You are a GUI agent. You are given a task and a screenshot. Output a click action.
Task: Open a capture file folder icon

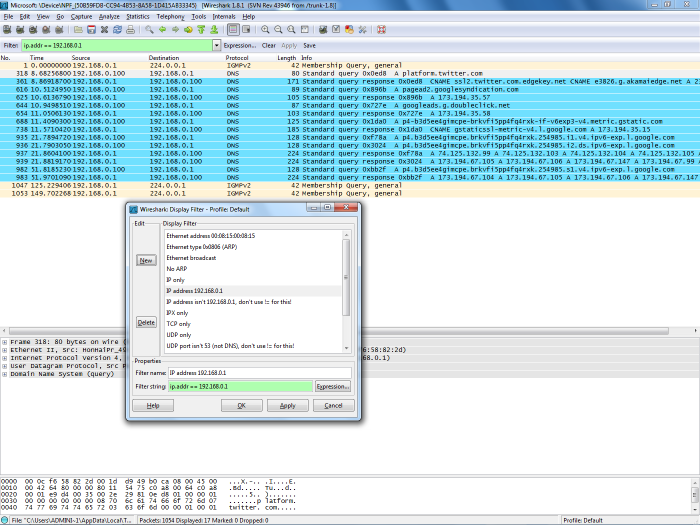(x=78, y=30)
